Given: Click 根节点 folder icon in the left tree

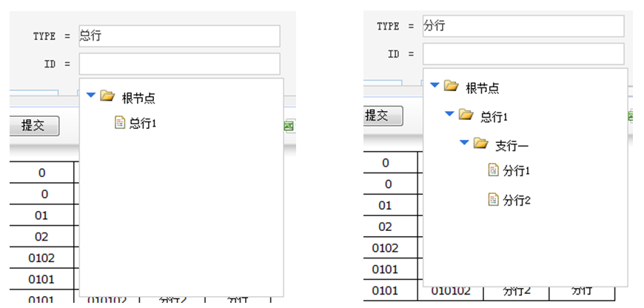Looking at the screenshot, I should pos(107,96).
